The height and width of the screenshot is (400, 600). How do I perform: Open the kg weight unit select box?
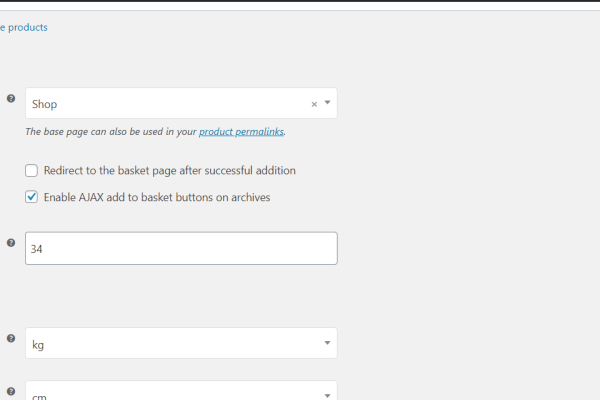(170, 344)
